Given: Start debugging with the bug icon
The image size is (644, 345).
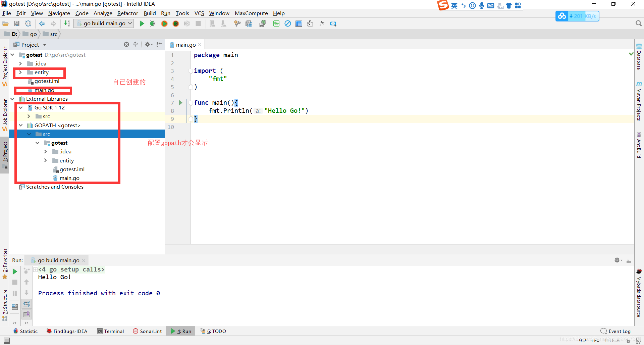Looking at the screenshot, I should [153, 23].
